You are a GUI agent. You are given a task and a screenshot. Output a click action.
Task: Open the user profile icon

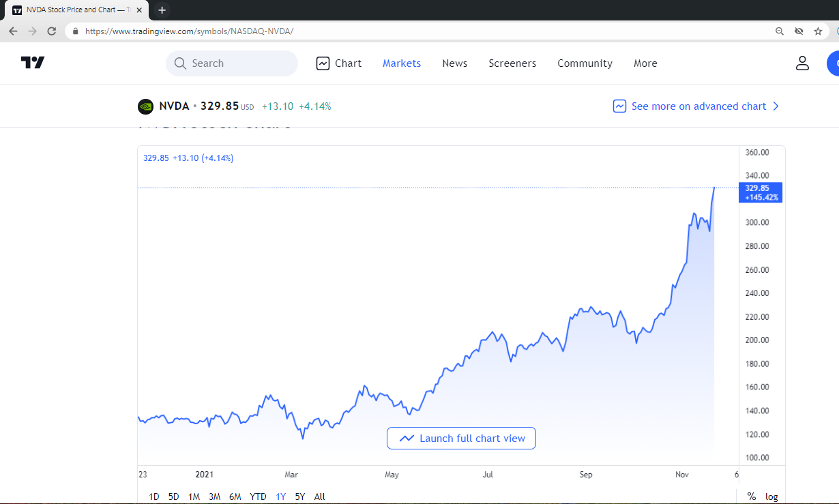point(802,63)
